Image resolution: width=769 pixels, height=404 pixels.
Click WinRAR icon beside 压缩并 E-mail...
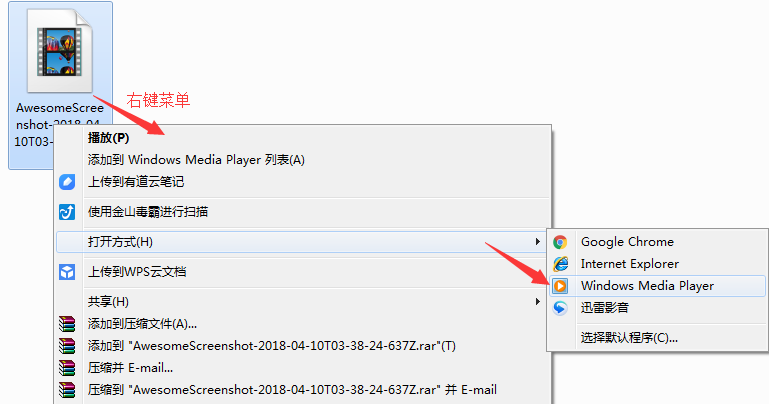(x=67, y=368)
